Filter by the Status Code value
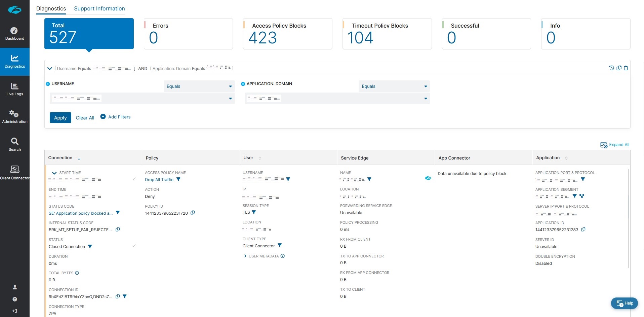644x317 pixels. 118,213
